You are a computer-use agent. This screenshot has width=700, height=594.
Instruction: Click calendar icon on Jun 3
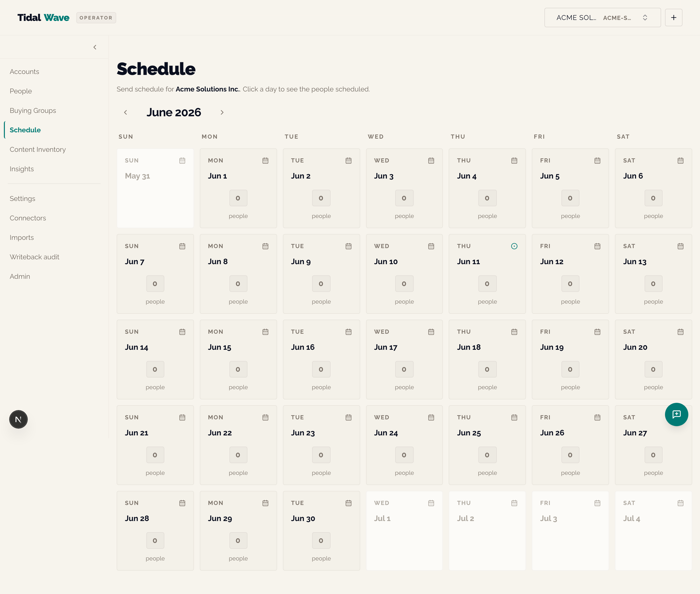coord(431,161)
